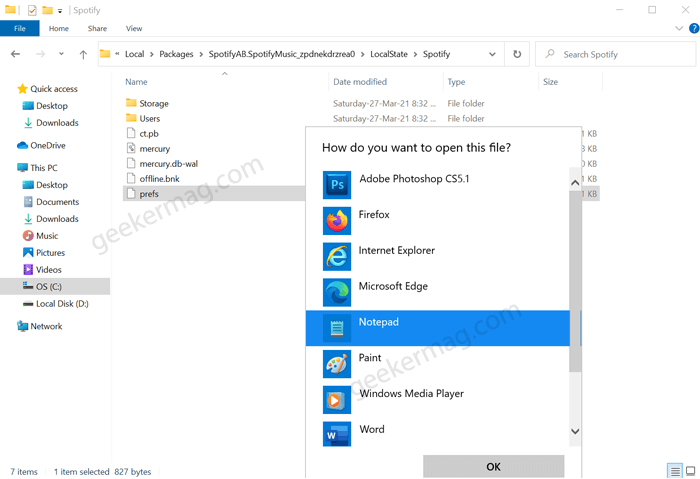Click the Search Spotify field
This screenshot has width=700, height=479.
[616, 54]
